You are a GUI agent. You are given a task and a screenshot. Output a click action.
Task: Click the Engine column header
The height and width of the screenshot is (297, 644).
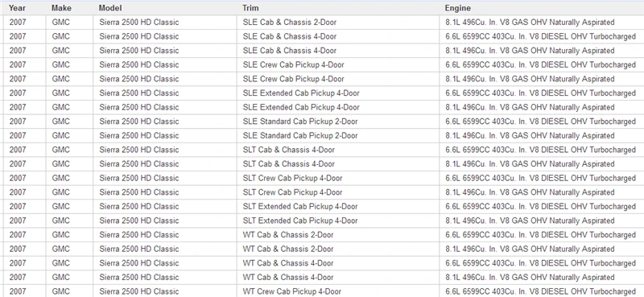click(x=542, y=8)
